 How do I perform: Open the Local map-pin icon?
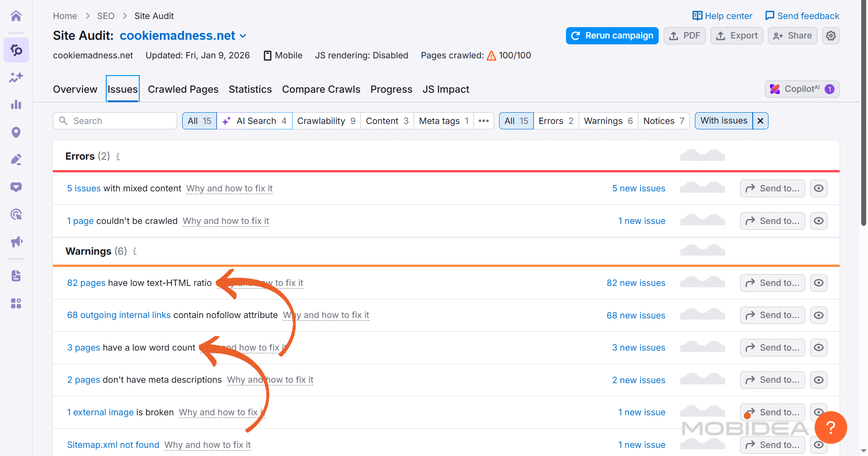(16, 132)
